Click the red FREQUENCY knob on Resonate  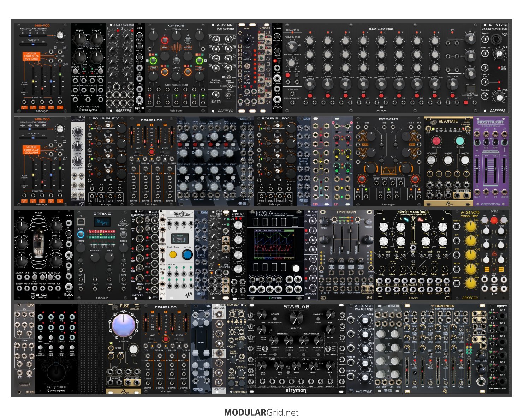coord(436,141)
